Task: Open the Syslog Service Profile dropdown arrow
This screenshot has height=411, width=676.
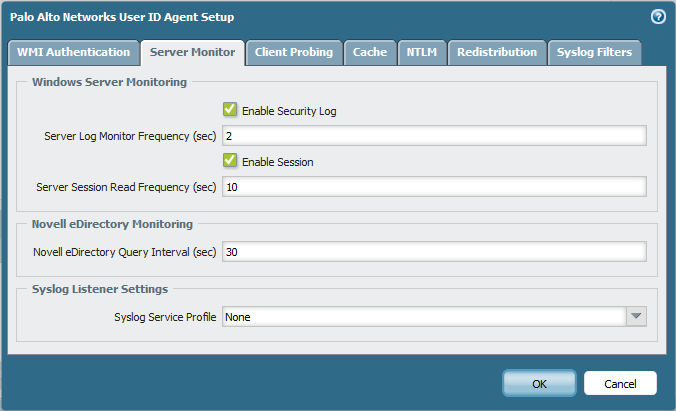Action: [x=636, y=317]
